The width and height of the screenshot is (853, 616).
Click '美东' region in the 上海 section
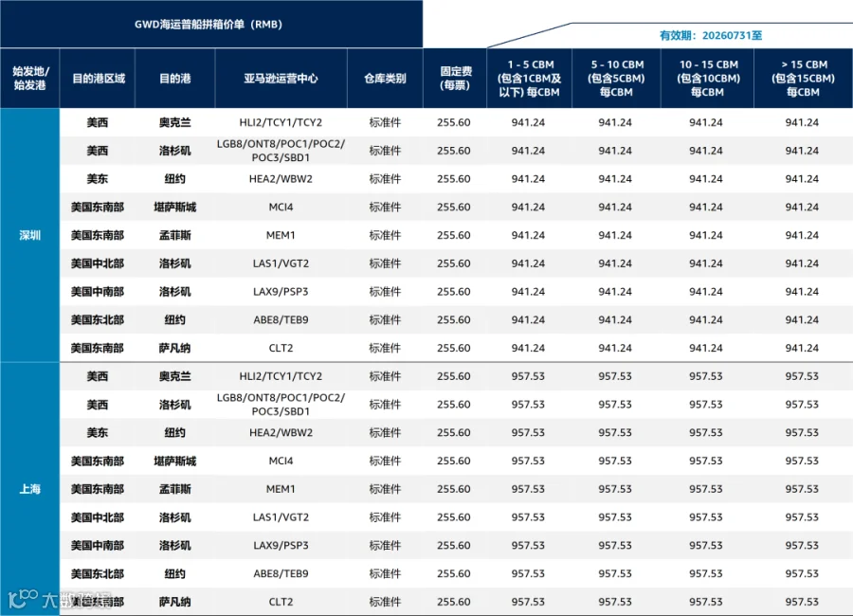tap(98, 432)
